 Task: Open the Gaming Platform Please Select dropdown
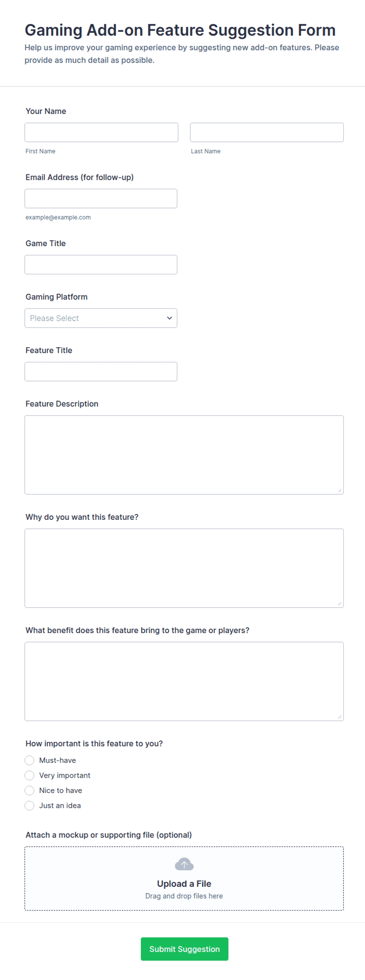101,318
